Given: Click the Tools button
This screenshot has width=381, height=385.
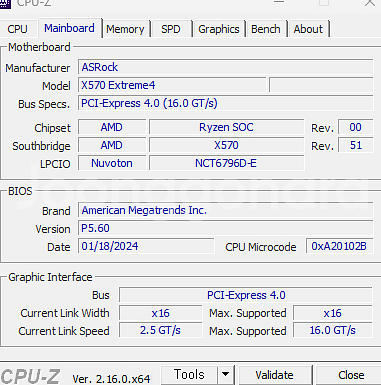Looking at the screenshot, I should coord(189,375).
